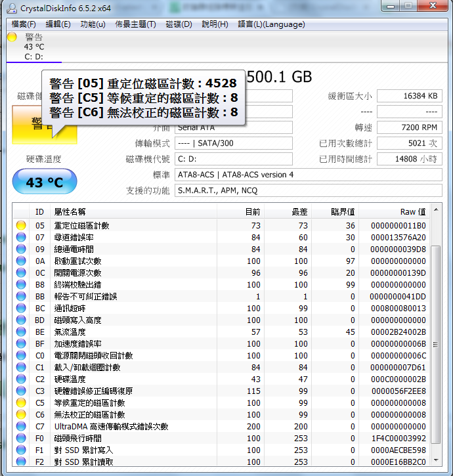Click the blue status icon for attribute C2
The height and width of the screenshot is (476, 453).
(x=21, y=379)
